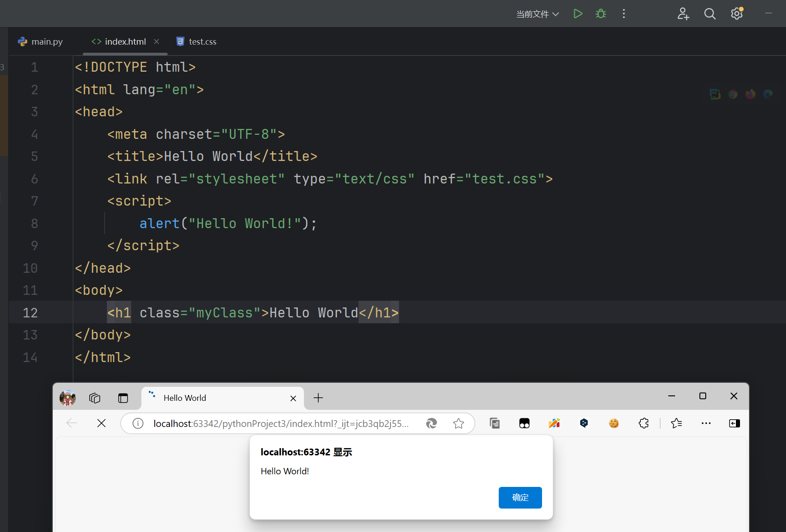Toggle the browser vertical tabs button

pyautogui.click(x=123, y=398)
